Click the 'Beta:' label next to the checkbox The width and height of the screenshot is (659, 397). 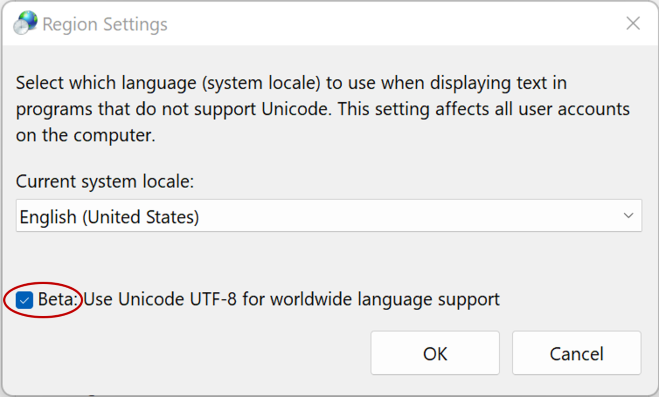[x=58, y=299]
